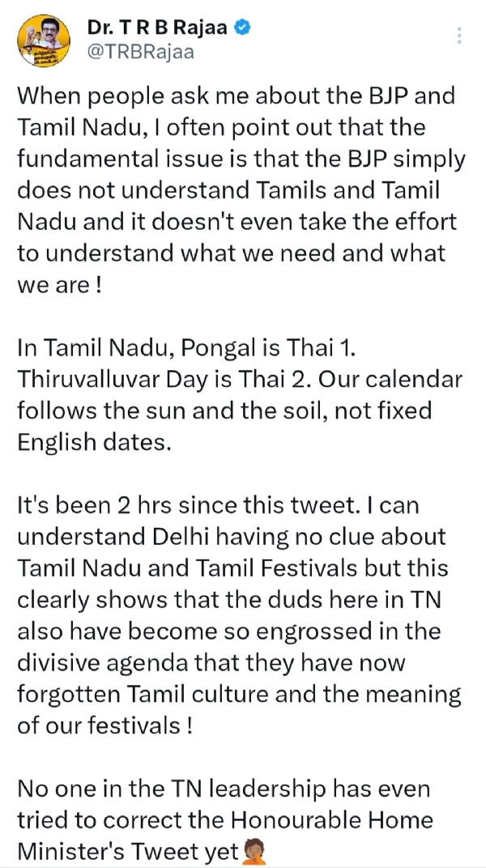Click the "2 hrs" text
486x868 pixels.
pos(140,504)
